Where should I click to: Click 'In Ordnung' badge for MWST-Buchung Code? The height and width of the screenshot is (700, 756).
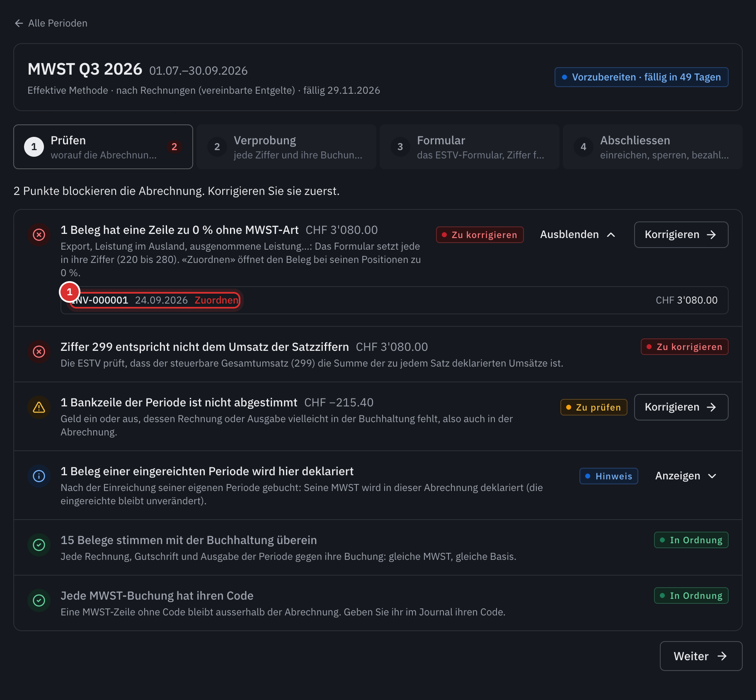pos(691,595)
